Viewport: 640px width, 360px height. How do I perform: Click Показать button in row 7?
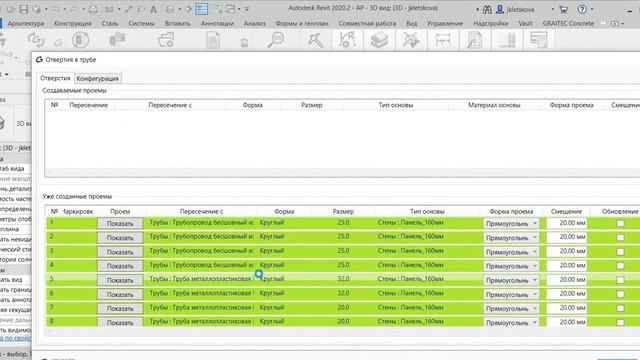tap(120, 308)
